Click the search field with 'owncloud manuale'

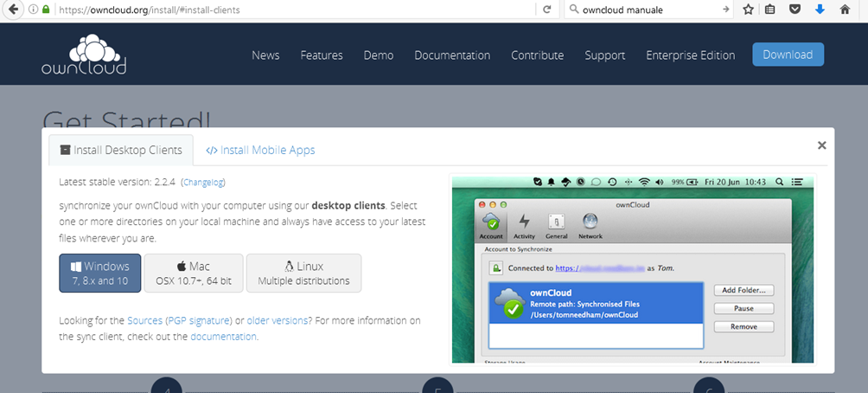[x=650, y=10]
